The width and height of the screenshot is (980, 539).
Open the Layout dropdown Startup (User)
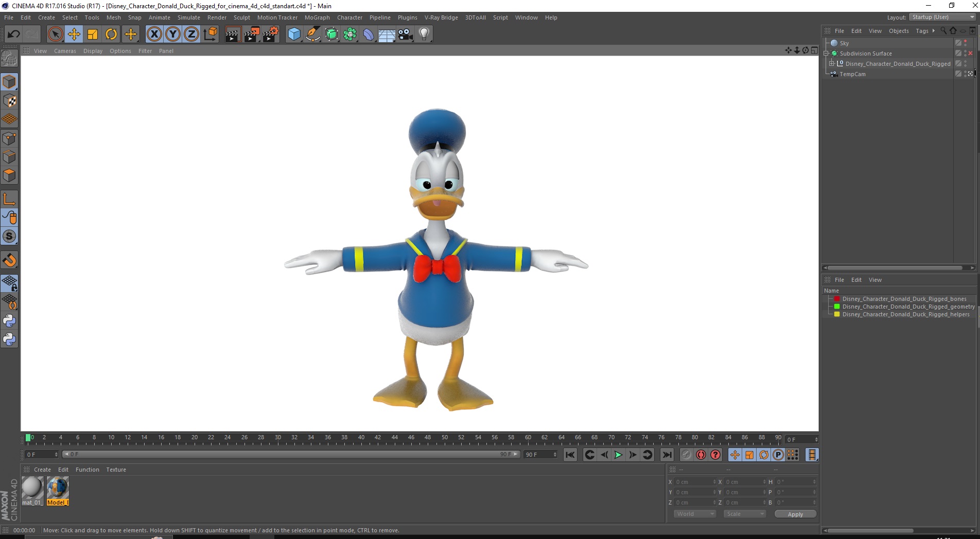[x=942, y=17]
